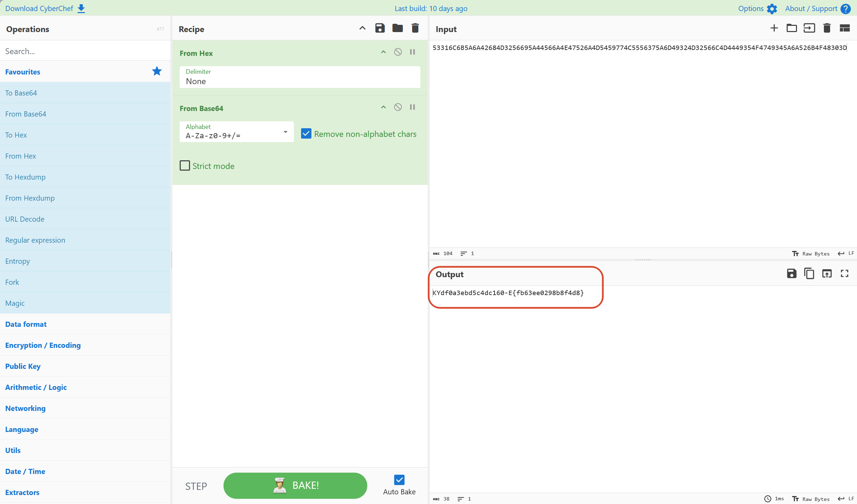Click the STEP button
Image resolution: width=857 pixels, height=504 pixels.
click(x=196, y=486)
